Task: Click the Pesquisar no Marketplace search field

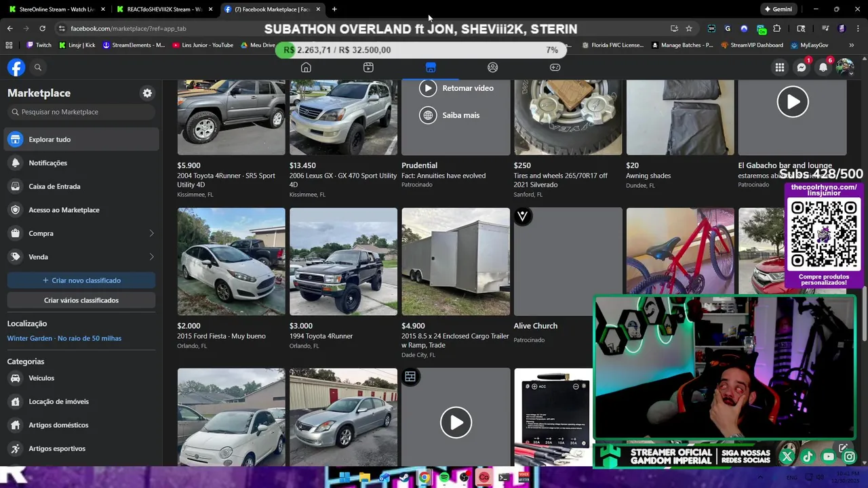Action: pos(81,112)
